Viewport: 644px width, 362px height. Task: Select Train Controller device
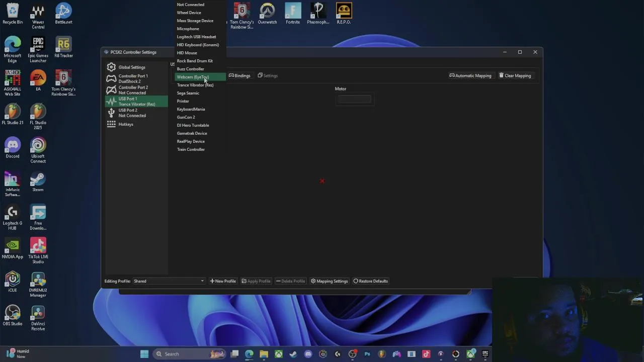[200, 149]
